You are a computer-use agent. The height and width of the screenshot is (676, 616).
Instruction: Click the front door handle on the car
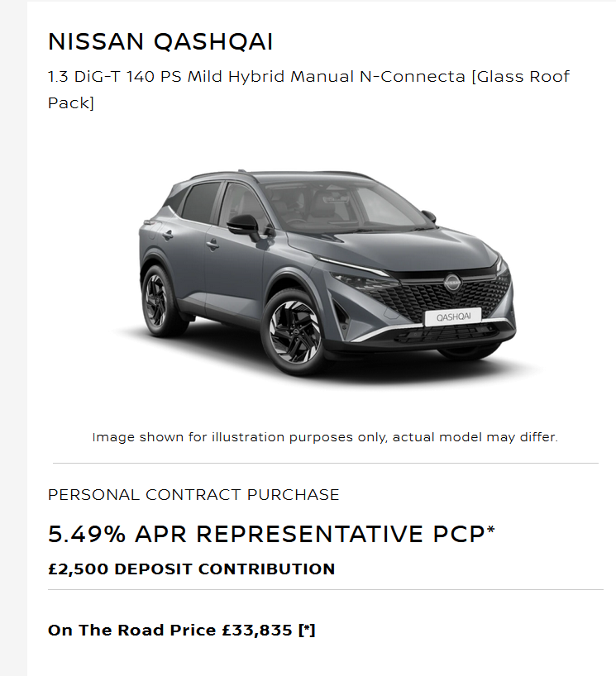click(x=213, y=244)
